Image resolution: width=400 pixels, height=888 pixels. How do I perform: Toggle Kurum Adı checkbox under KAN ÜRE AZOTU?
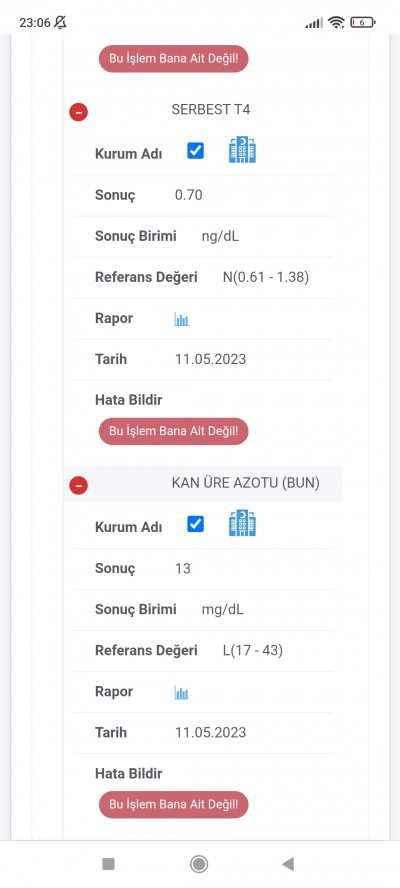coord(195,524)
